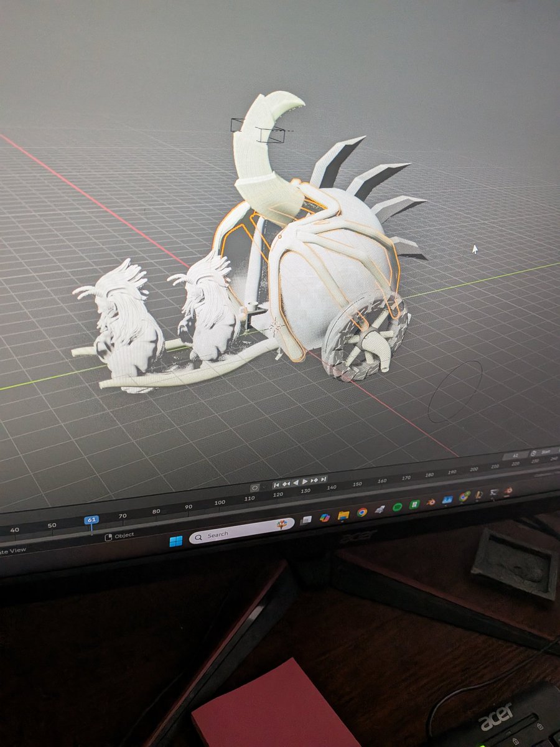Play the animation forward
560x747 pixels.
coord(305,481)
